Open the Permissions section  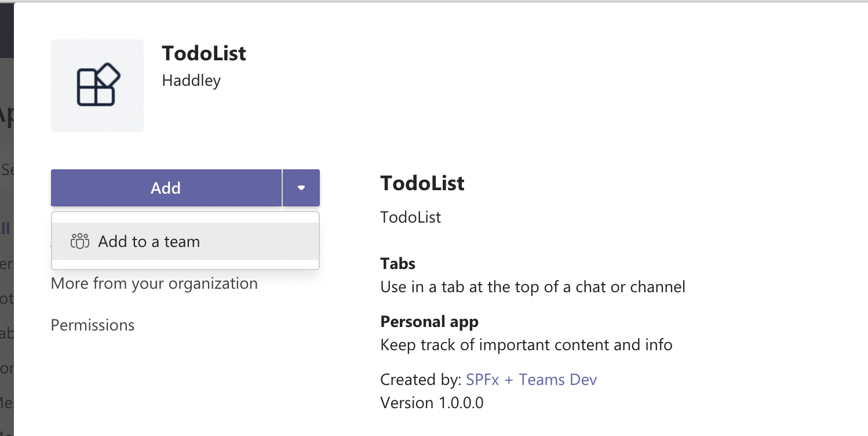click(x=93, y=325)
